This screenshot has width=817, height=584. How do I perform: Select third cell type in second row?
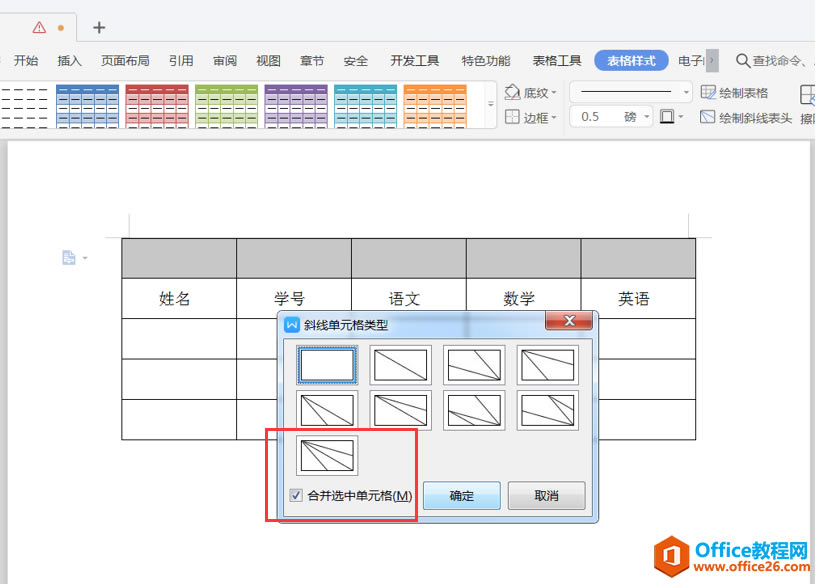click(x=474, y=410)
